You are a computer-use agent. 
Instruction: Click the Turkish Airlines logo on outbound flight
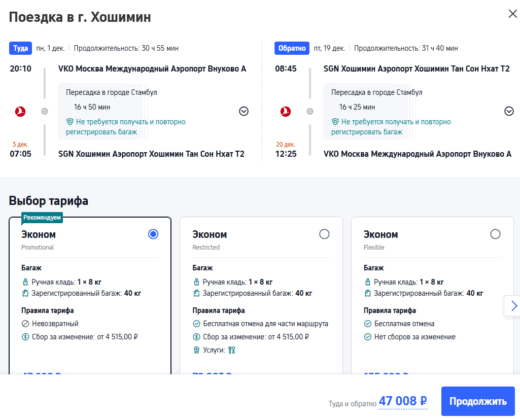(x=20, y=111)
